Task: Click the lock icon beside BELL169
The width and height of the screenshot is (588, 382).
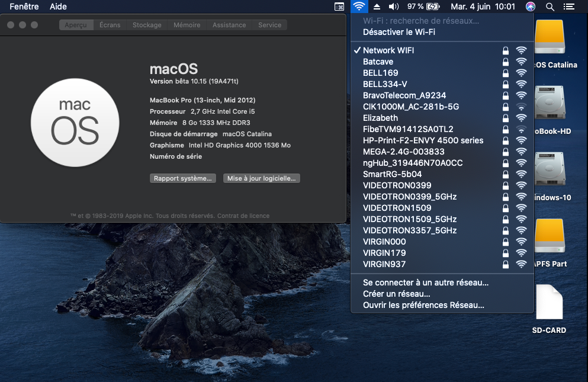Action: click(x=506, y=73)
